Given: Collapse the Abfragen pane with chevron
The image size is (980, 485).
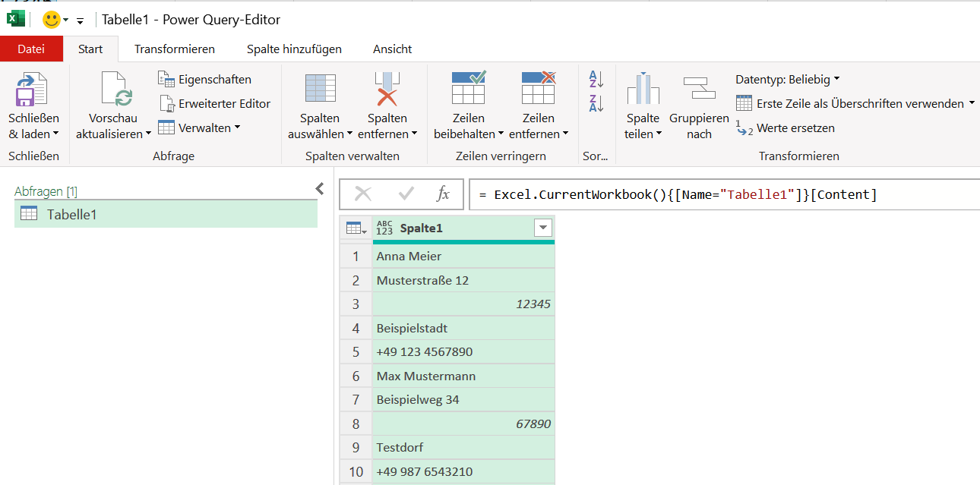Looking at the screenshot, I should pos(320,188).
